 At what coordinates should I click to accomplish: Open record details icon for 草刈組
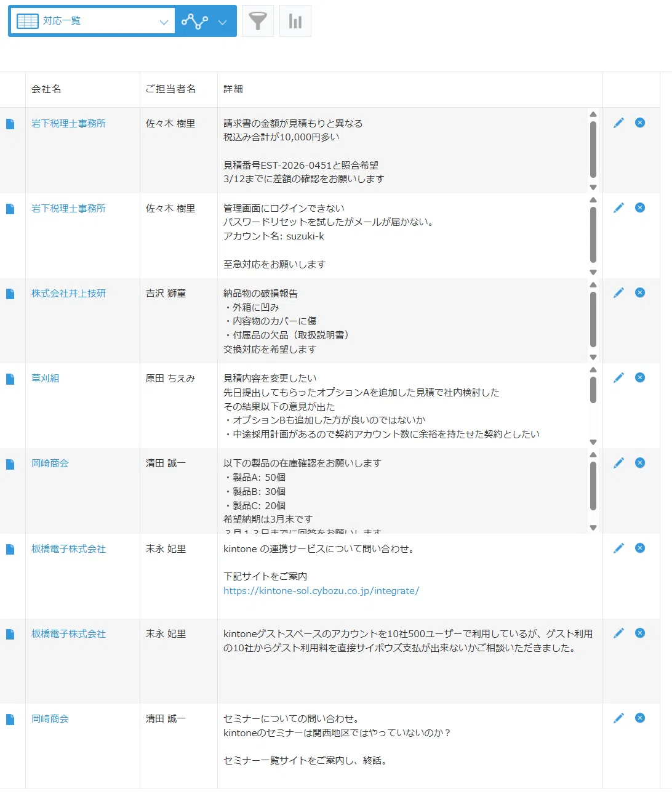click(x=10, y=379)
